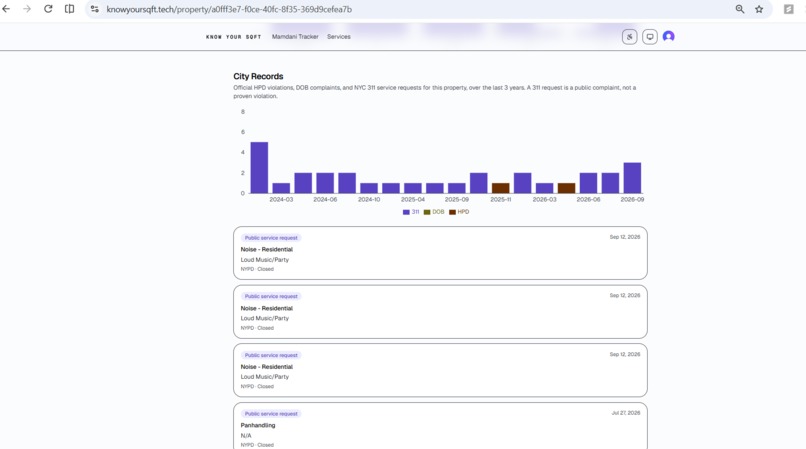Click the Public service request tag on Panhandling card
Viewport: 806px width, 449px height.
click(x=271, y=414)
